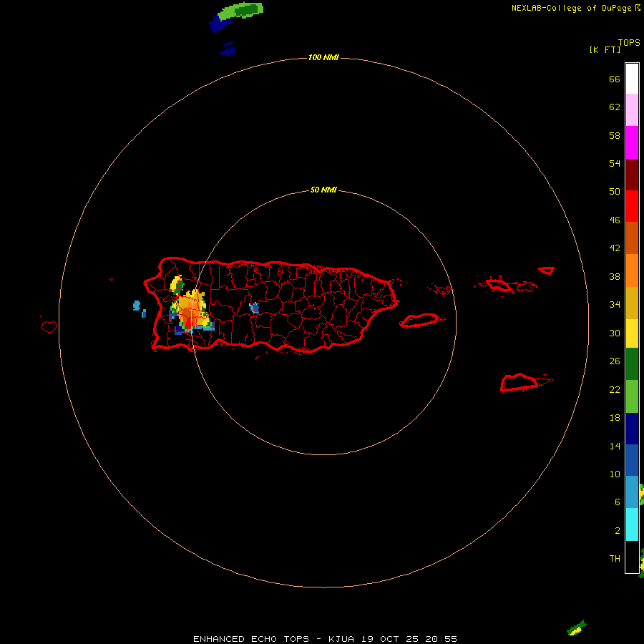Pick the light blue 14 kft swatch
This screenshot has height=644, width=644.
[x=632, y=492]
